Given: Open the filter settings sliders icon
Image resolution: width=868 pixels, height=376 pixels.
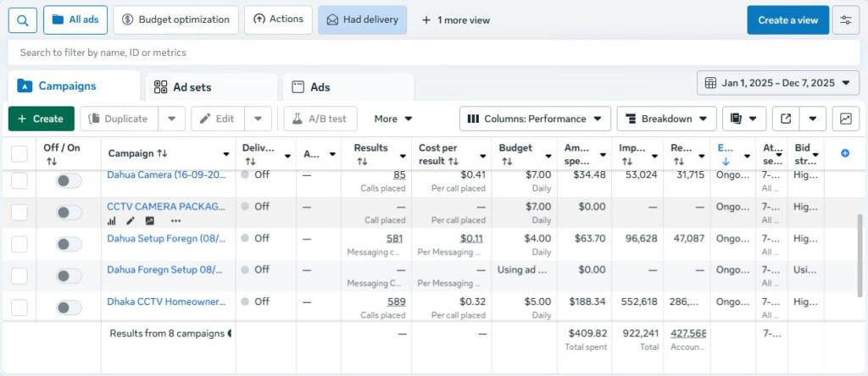Looking at the screenshot, I should [845, 19].
